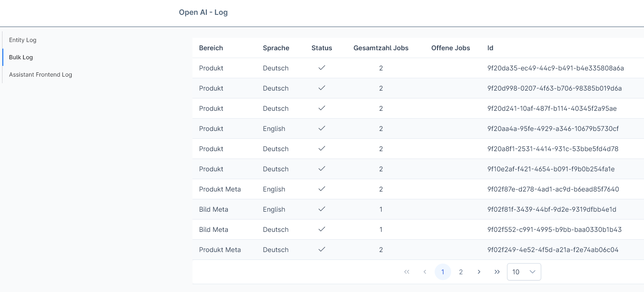
Task: Jump to last page double-arrow
Action: 497,272
